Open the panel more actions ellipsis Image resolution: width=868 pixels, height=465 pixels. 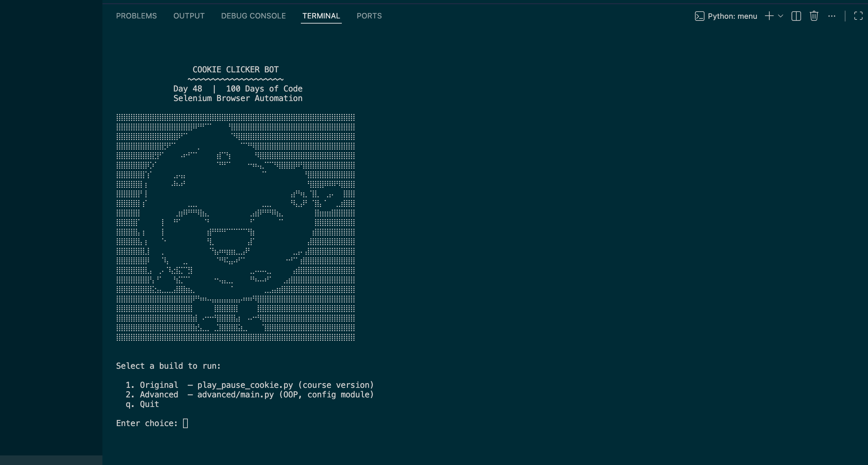pos(832,16)
